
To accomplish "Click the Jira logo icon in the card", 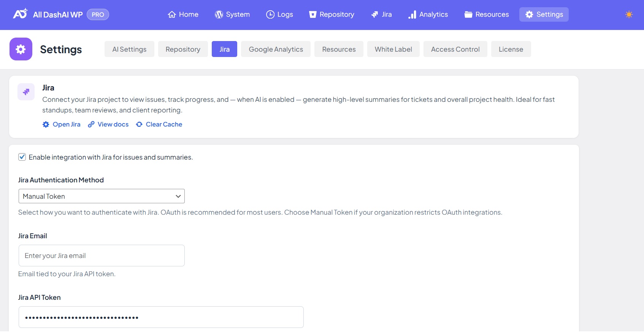I will tap(26, 92).
